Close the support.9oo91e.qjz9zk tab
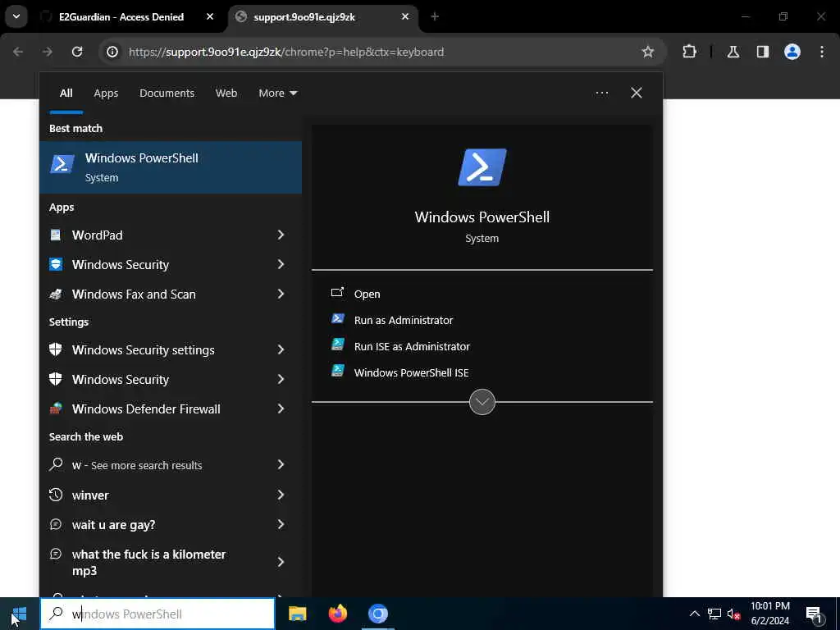This screenshot has height=630, width=840. (405, 17)
